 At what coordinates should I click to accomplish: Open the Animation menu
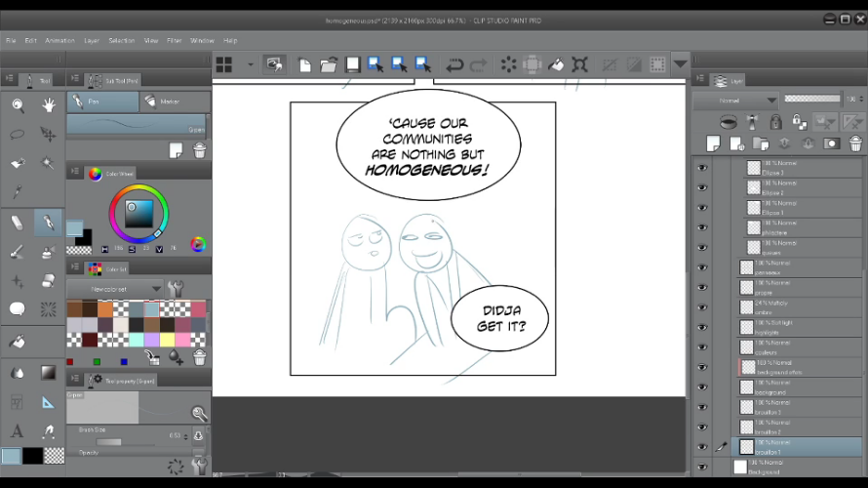coord(59,40)
